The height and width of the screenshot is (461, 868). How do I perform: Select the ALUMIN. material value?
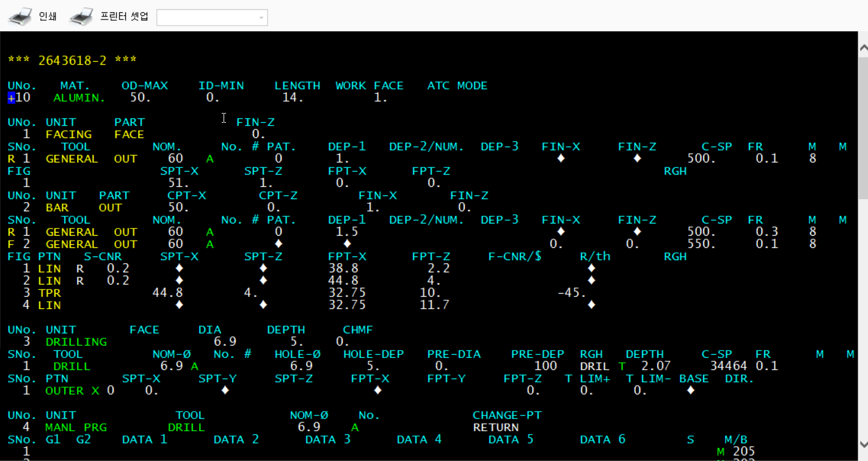tap(79, 98)
